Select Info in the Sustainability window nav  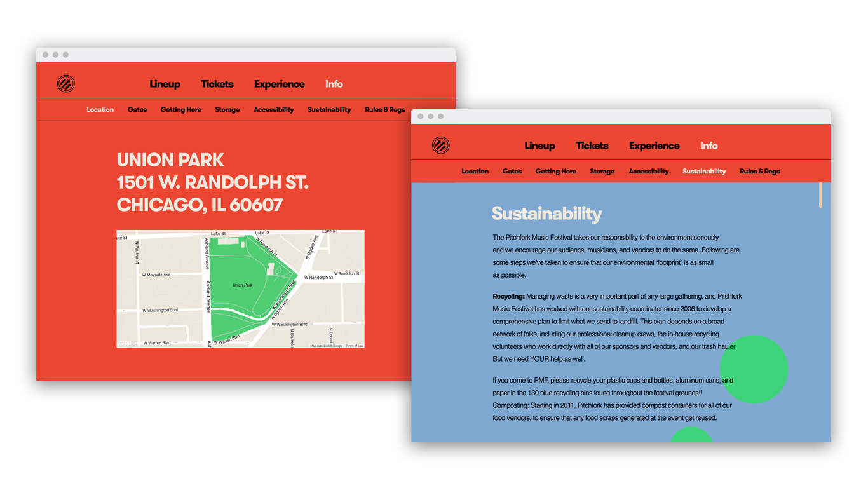(709, 146)
